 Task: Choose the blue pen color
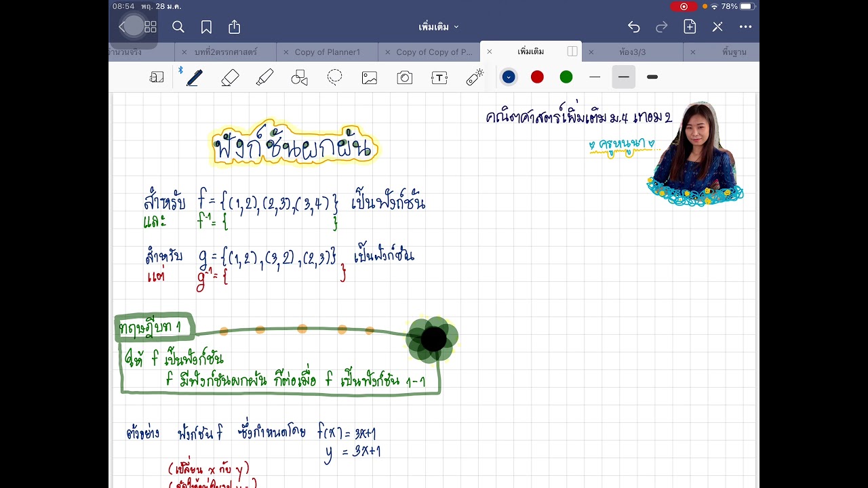tap(509, 77)
